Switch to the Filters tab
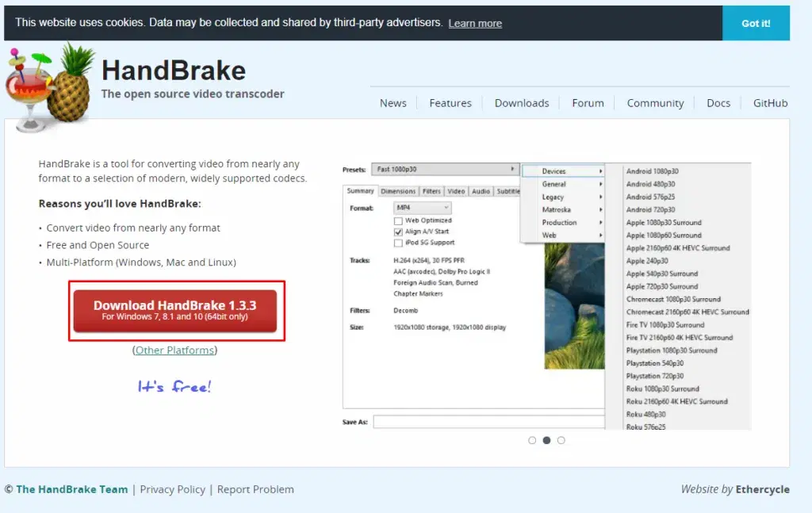Image resolution: width=812 pixels, height=513 pixels. [431, 191]
